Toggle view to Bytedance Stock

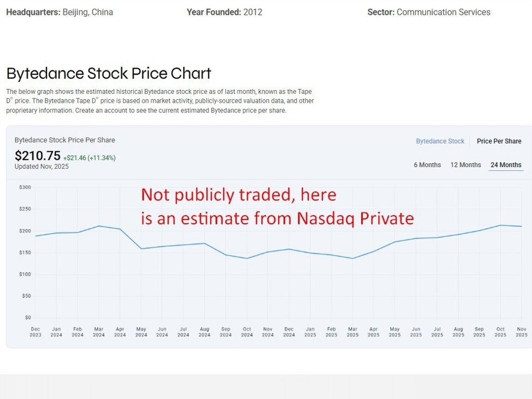click(x=440, y=141)
